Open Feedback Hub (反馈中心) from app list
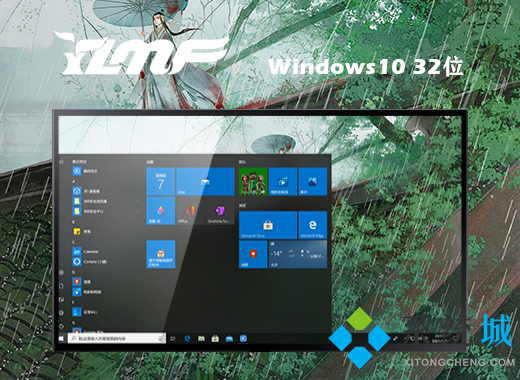The height and width of the screenshot is (380, 520). (85, 312)
